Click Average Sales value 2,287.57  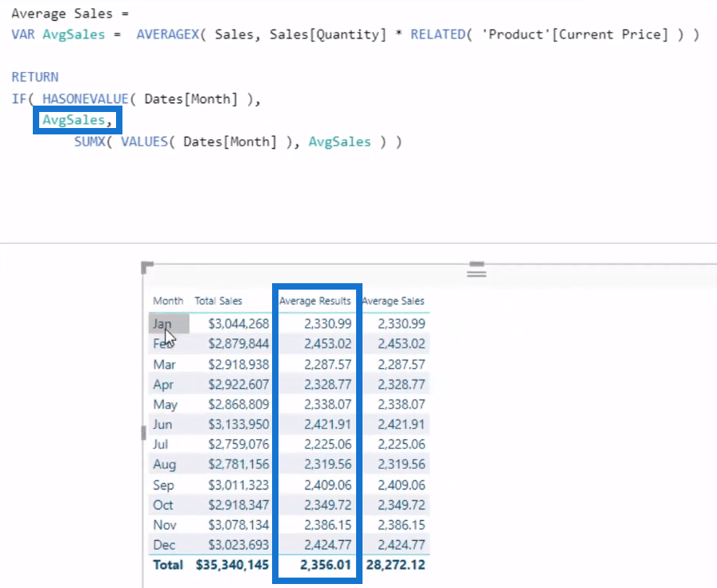pyautogui.click(x=402, y=365)
